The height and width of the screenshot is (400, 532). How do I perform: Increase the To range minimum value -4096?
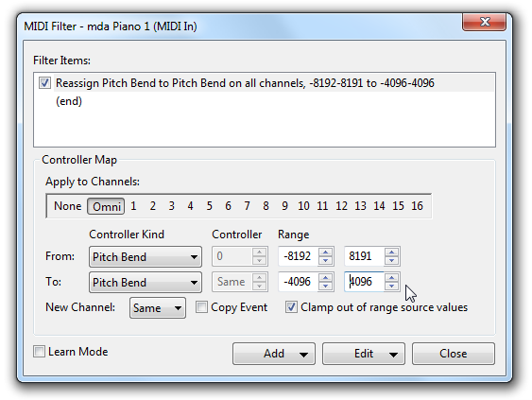pos(325,278)
